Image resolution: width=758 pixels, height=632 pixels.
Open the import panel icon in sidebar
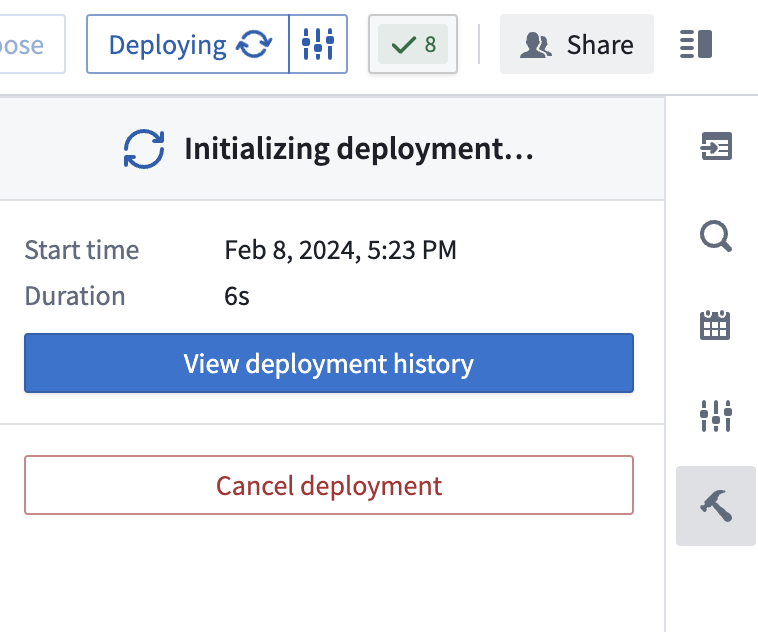(716, 146)
